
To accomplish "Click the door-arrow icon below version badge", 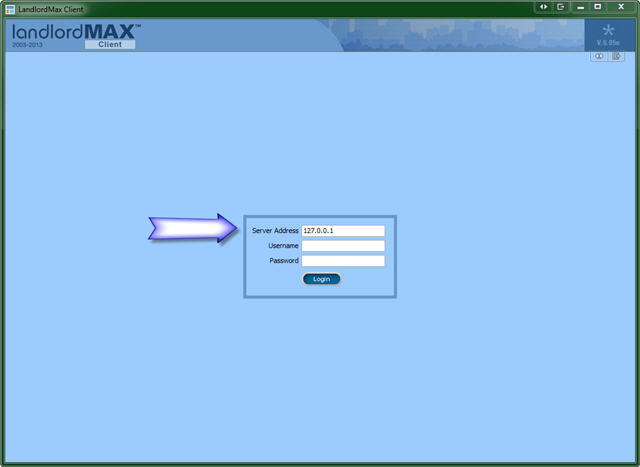I will [x=616, y=56].
